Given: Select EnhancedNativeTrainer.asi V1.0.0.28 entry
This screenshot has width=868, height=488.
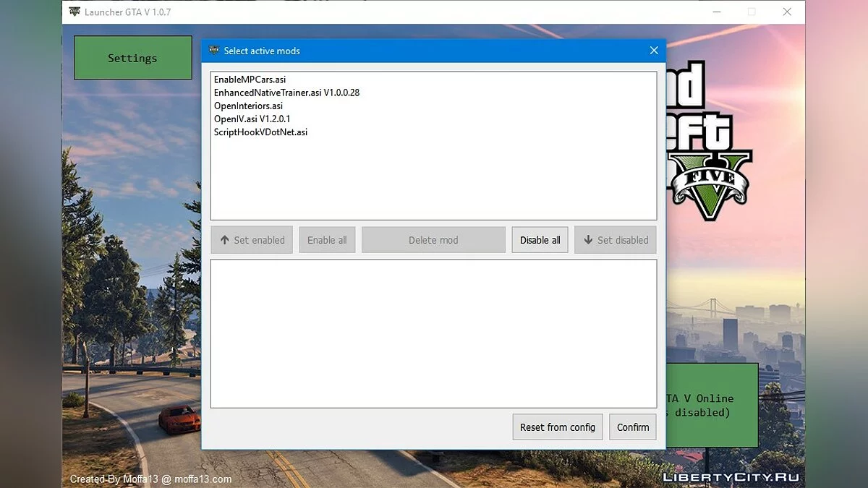Looking at the screenshot, I should (x=286, y=93).
